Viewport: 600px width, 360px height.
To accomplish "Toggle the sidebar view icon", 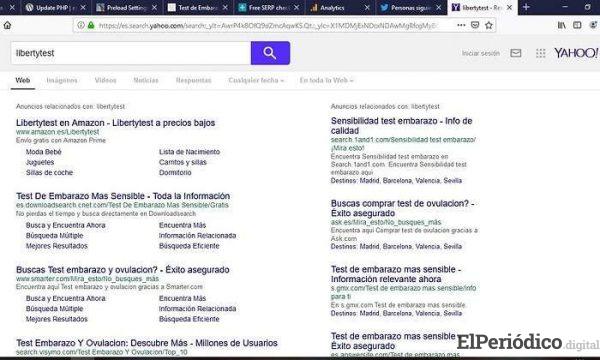I will [x=577, y=25].
